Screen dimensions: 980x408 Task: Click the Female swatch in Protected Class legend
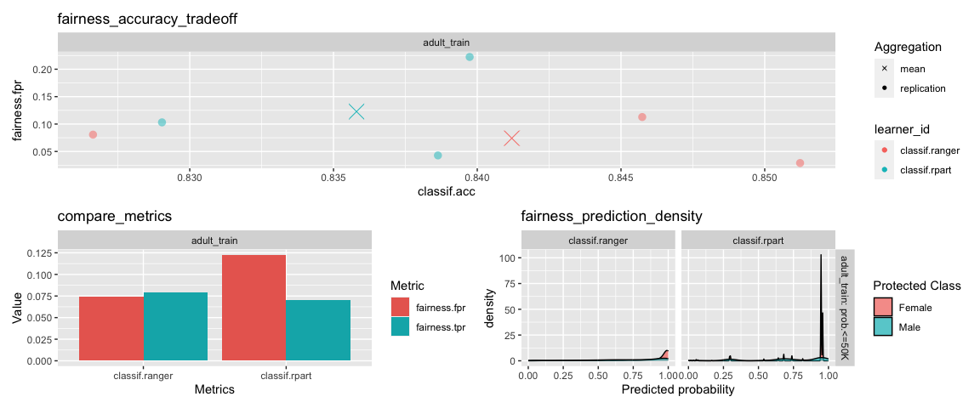click(x=883, y=308)
